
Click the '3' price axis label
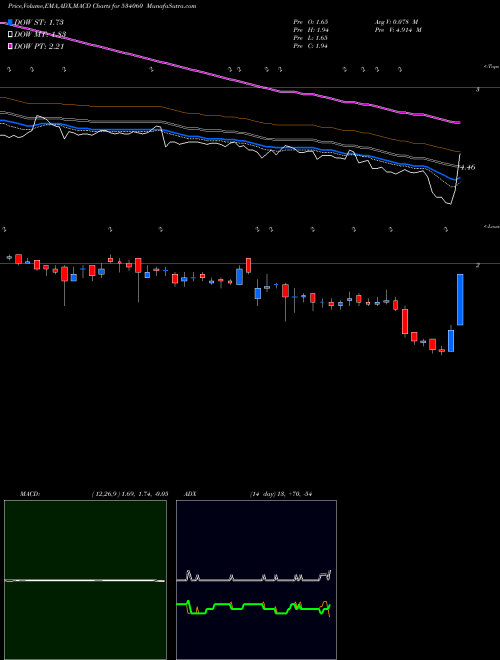(x=477, y=89)
